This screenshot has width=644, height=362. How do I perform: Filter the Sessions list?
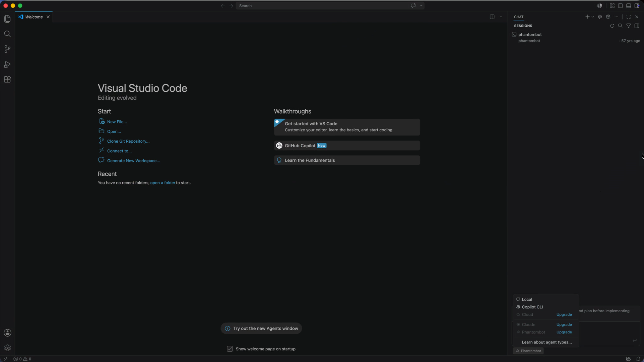pyautogui.click(x=629, y=26)
